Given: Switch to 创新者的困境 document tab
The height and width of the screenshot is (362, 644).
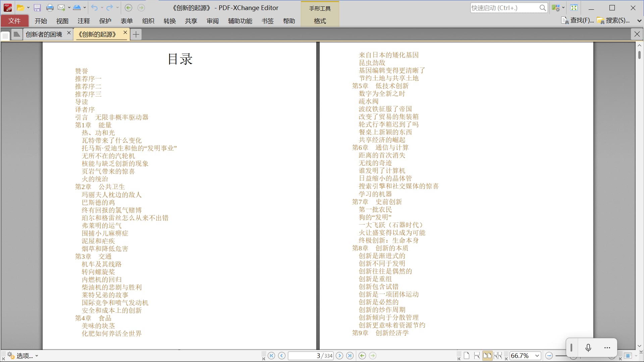Looking at the screenshot, I should point(44,34).
